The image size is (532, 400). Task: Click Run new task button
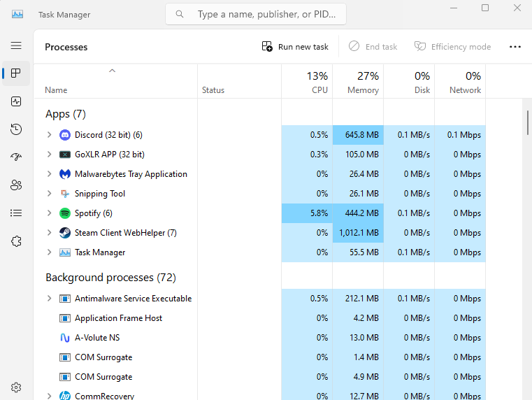point(295,47)
